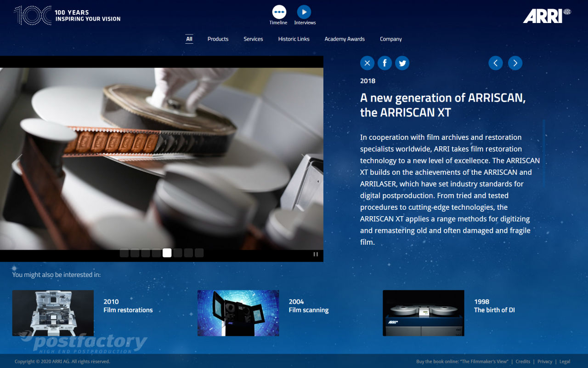Click the Film restorations title link
Viewport: 588px width, 368px height.
(x=128, y=310)
